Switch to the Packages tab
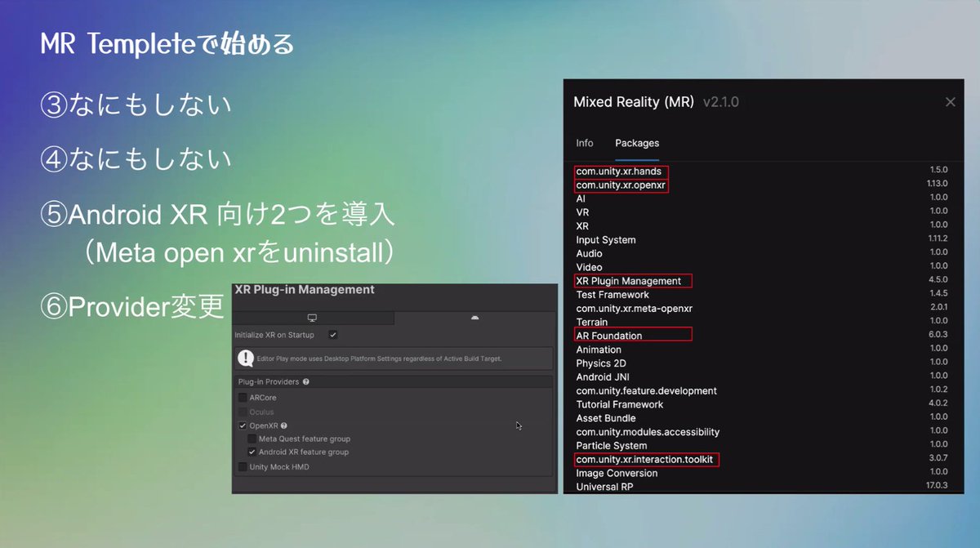Screen dimensions: 980x548 pyautogui.click(x=636, y=143)
